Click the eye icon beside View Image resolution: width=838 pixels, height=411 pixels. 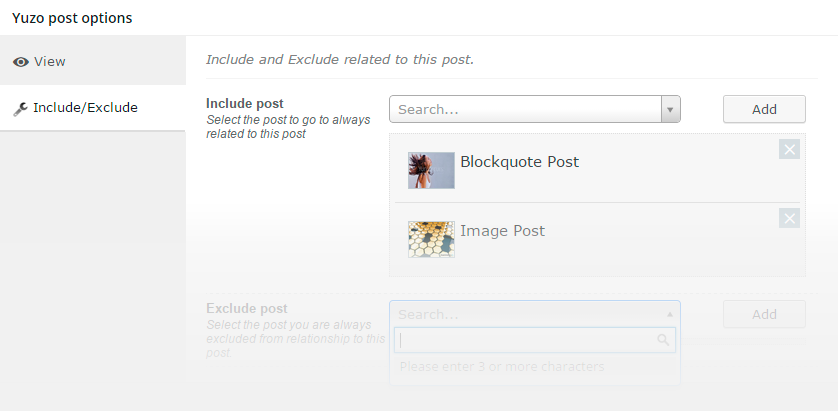tap(21, 62)
